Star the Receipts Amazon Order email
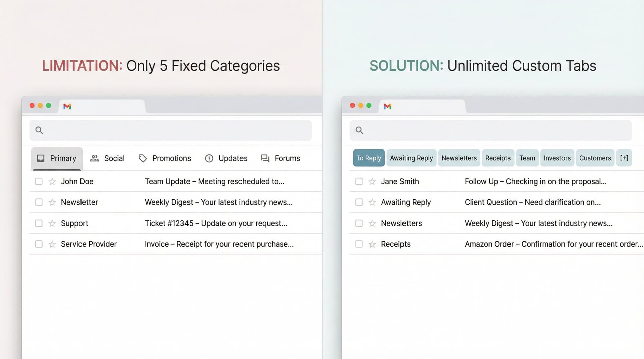Screen dimensions: 644x359 (372, 244)
